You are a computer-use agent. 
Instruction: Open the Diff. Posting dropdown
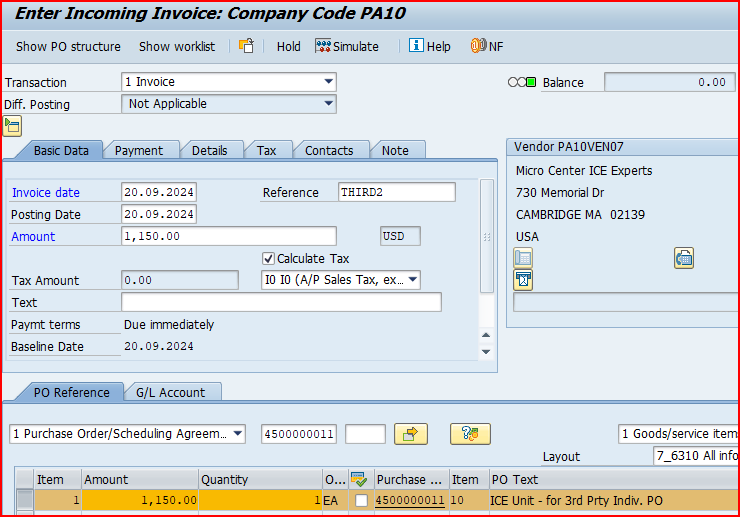(329, 104)
